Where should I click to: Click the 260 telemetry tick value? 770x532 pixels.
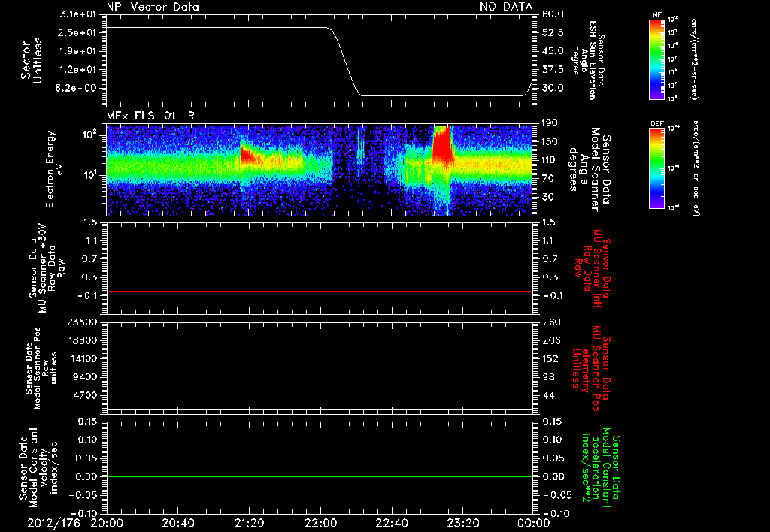551,322
